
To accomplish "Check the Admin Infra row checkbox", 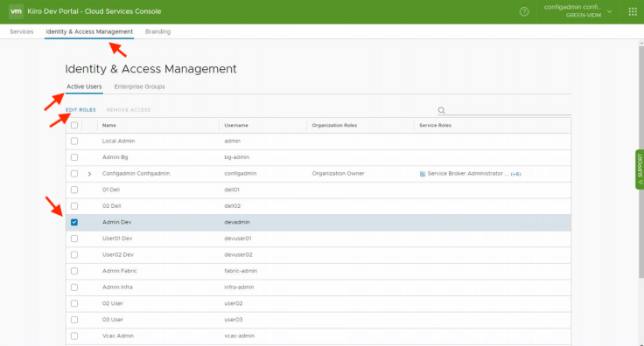I will click(x=74, y=287).
